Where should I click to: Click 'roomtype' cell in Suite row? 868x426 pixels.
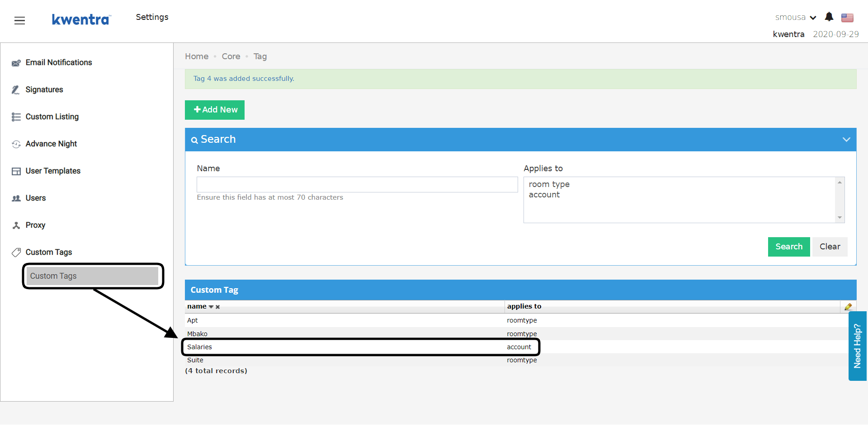522,360
